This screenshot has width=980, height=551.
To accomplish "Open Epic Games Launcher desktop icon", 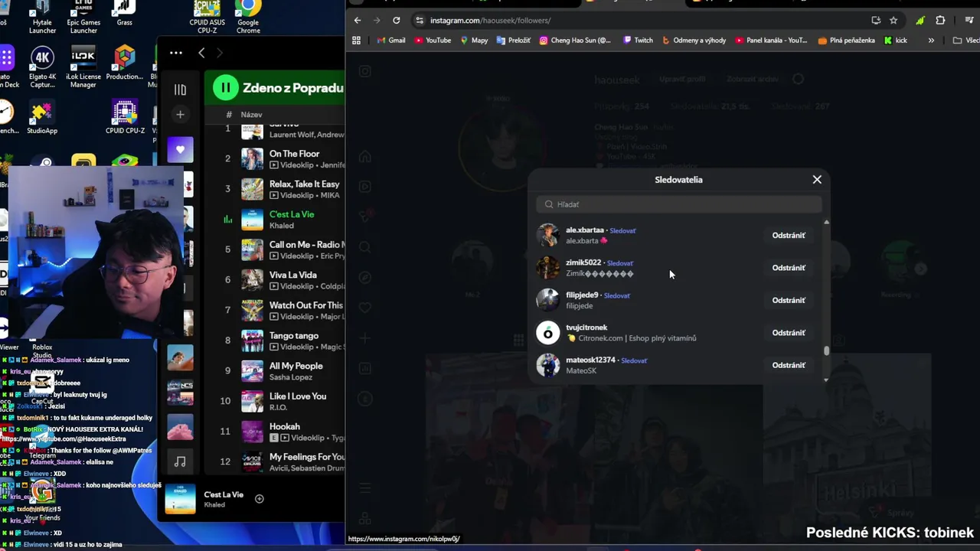I will point(83,15).
